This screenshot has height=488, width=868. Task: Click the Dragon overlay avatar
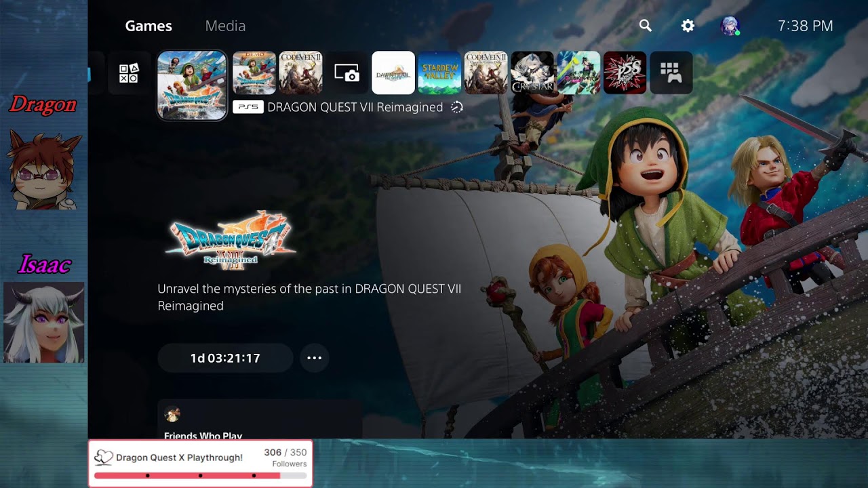(44, 169)
